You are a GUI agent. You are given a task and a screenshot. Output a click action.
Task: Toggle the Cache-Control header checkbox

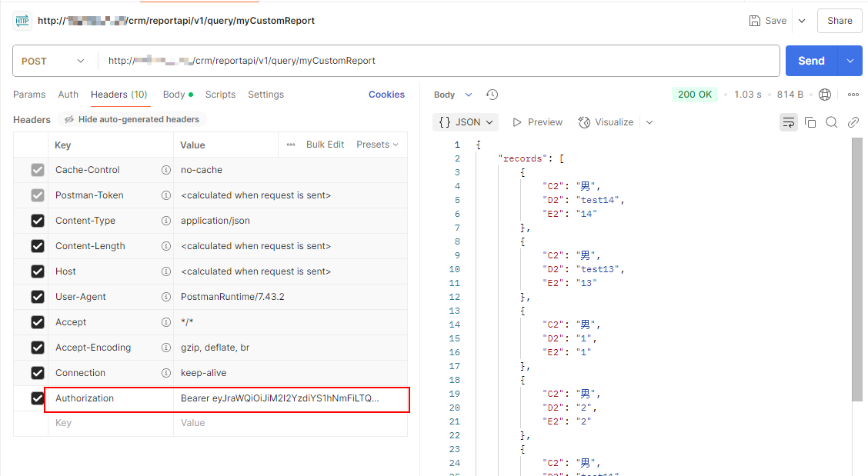[38, 170]
